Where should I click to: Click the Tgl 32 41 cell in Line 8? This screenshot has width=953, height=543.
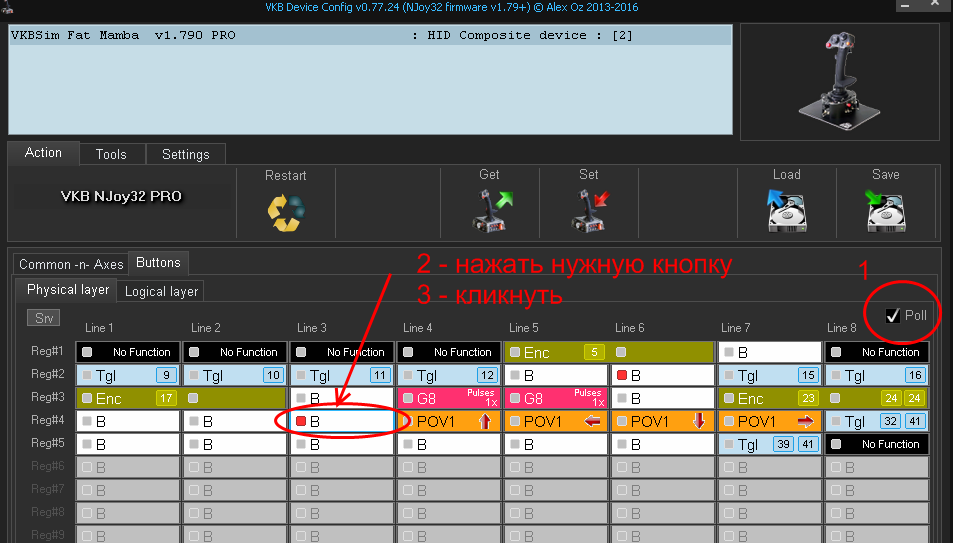[877, 421]
